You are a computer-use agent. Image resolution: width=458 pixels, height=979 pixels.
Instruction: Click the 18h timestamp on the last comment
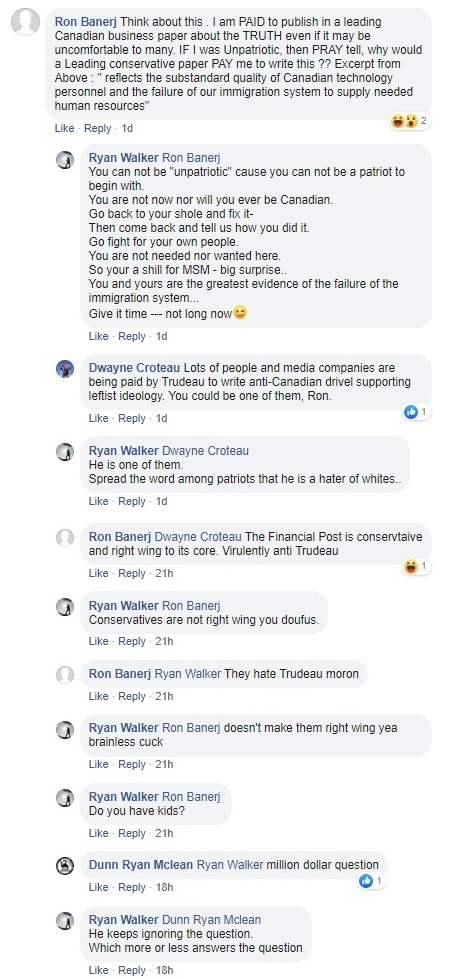click(x=164, y=970)
